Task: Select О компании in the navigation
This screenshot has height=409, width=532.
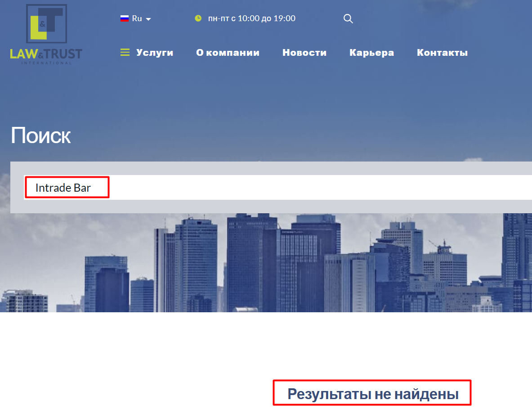Action: pos(228,52)
